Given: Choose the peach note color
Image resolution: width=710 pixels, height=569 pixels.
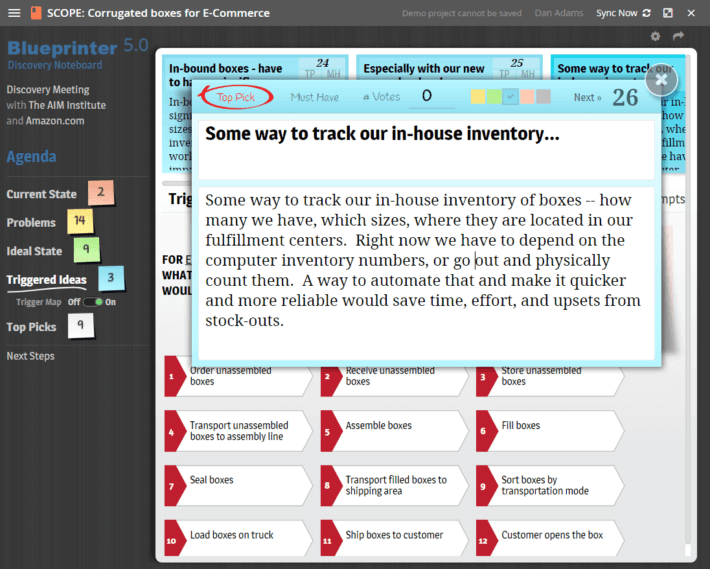Looking at the screenshot, I should point(527,96).
